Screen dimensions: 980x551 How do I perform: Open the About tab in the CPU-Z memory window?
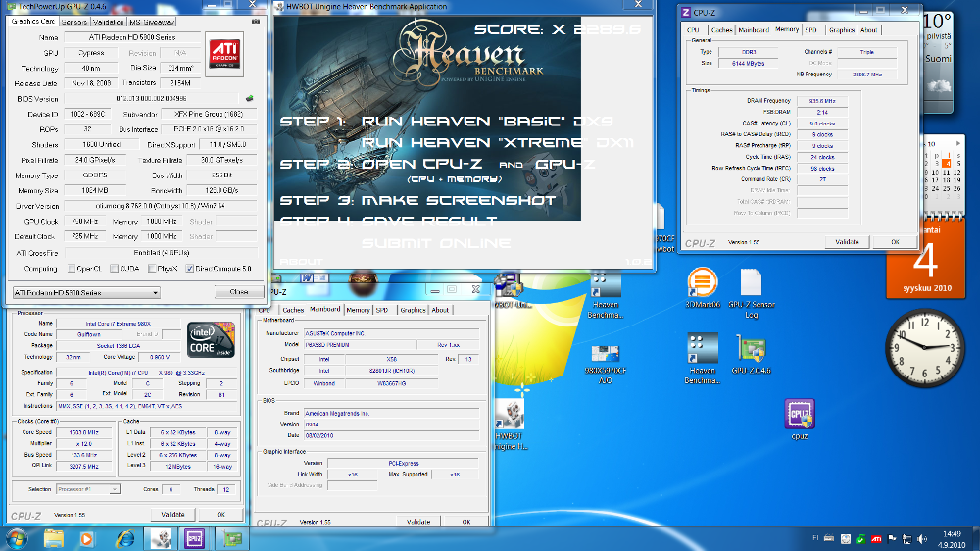pyautogui.click(x=868, y=30)
